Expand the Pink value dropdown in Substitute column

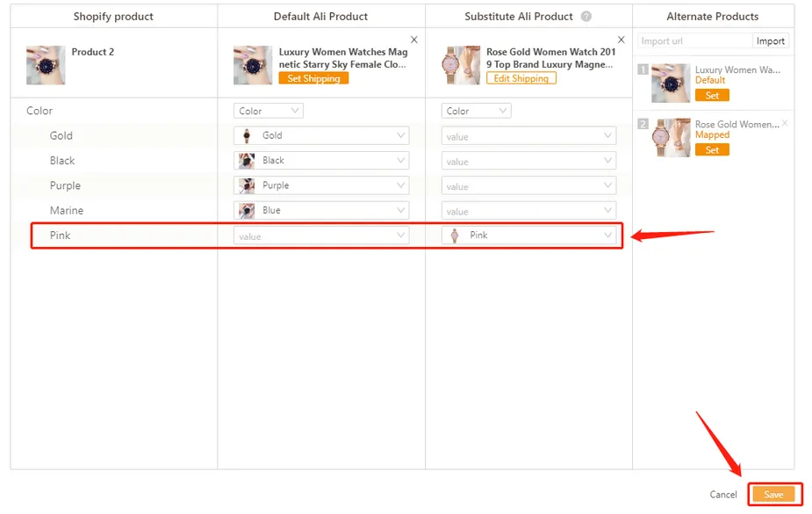(528, 235)
